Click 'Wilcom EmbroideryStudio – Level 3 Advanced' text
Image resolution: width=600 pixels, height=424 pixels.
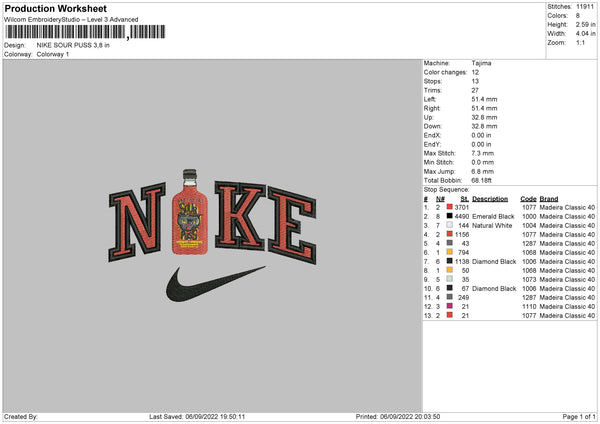point(71,20)
